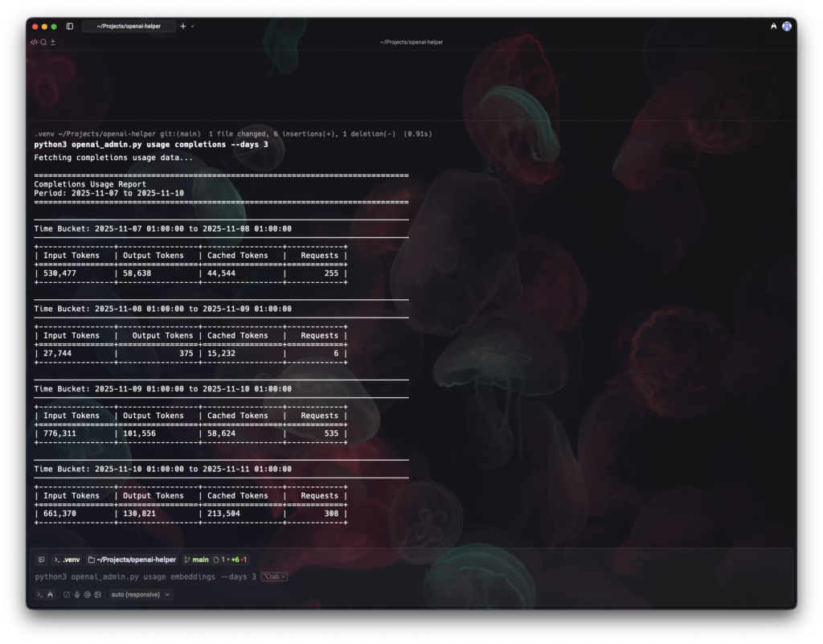Expand the new tab options chevron
The width and height of the screenshot is (823, 644).
pos(193,27)
